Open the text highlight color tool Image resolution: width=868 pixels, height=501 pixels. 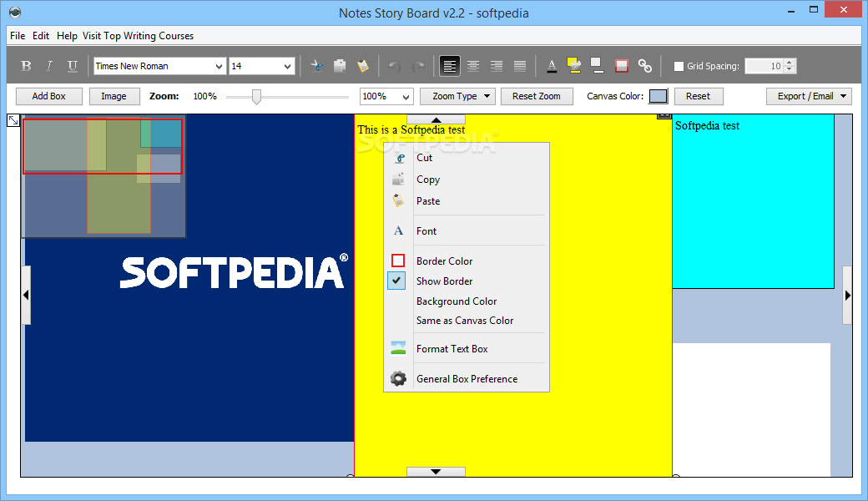pyautogui.click(x=574, y=66)
